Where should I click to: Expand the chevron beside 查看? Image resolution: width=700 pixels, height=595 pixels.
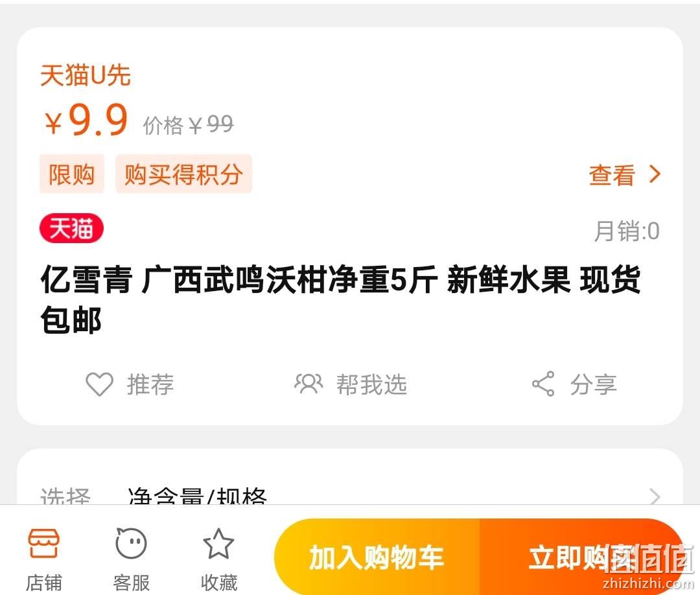(655, 174)
